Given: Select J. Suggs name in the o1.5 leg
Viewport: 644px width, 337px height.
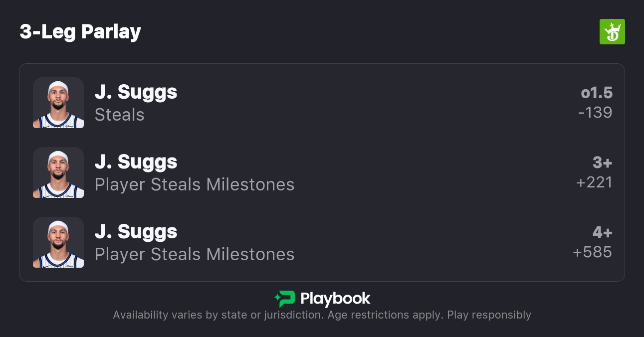Looking at the screenshot, I should [136, 92].
